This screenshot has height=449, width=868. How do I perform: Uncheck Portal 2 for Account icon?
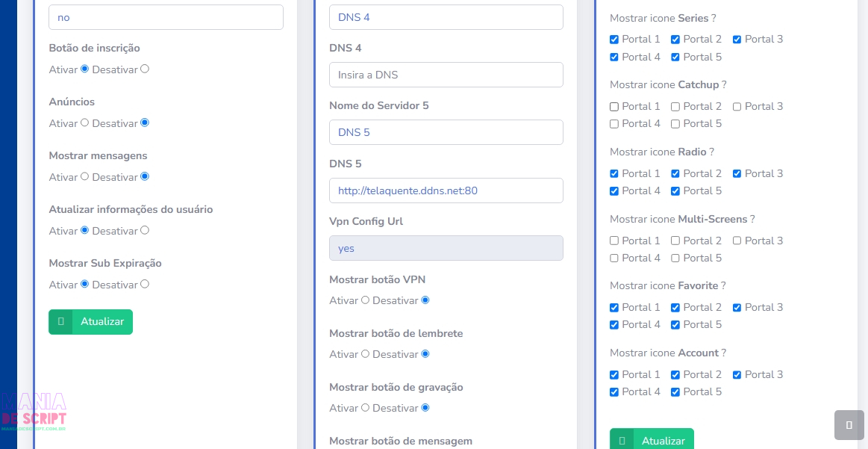coord(675,375)
